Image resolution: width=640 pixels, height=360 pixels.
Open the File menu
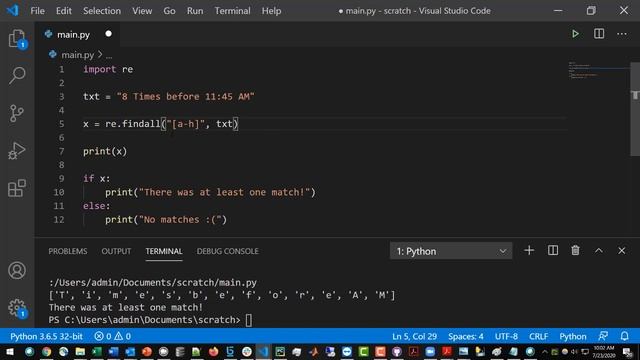pos(38,11)
